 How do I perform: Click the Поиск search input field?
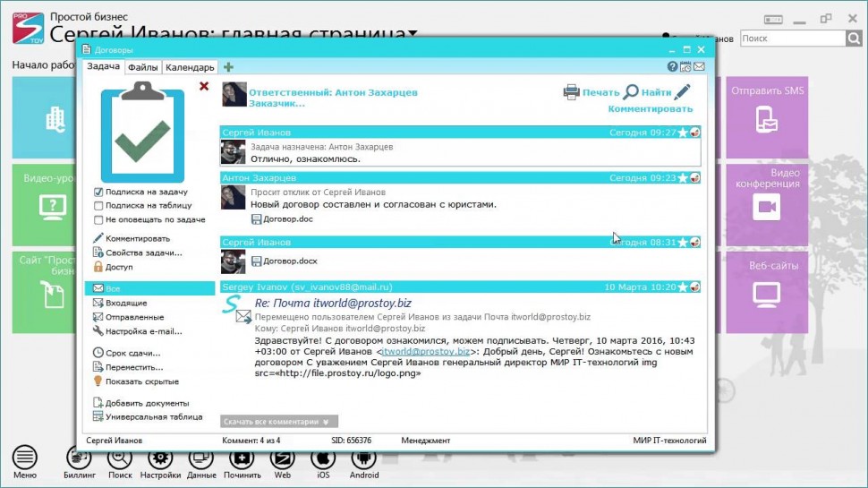(791, 39)
